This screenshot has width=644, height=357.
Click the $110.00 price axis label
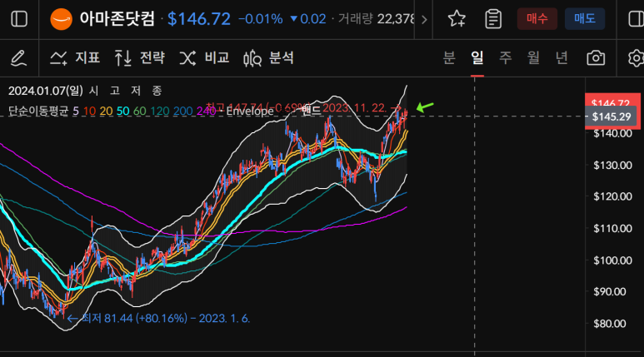pos(612,228)
